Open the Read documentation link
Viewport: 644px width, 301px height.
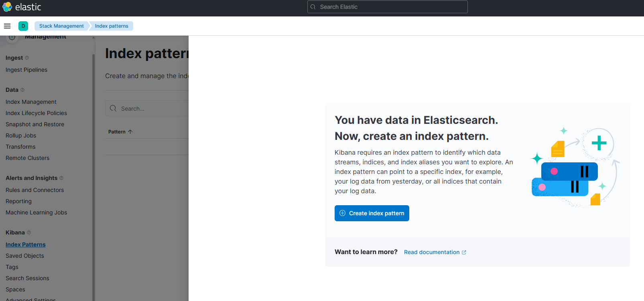tap(435, 252)
